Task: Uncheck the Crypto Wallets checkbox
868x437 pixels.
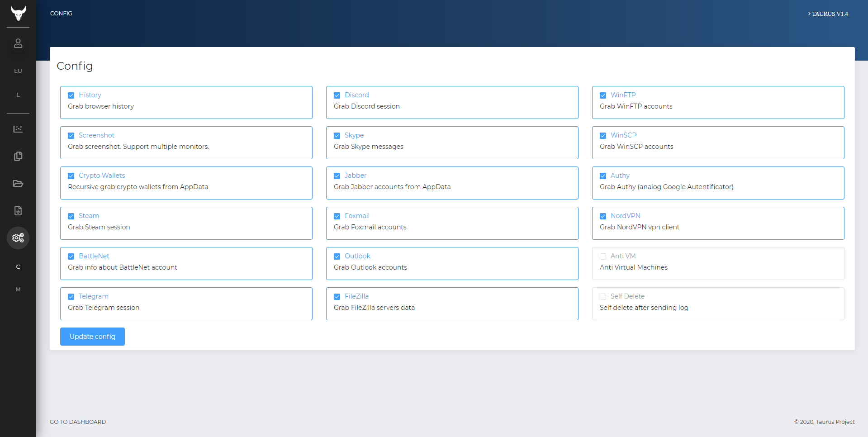Action: (x=71, y=176)
